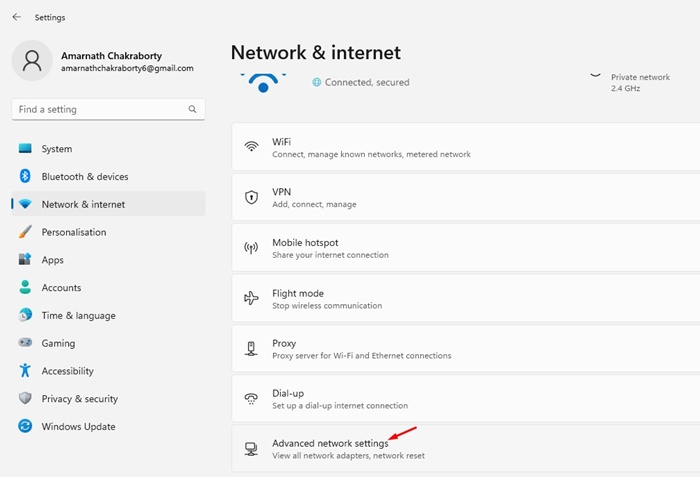Click the Proxy server icon

click(251, 348)
